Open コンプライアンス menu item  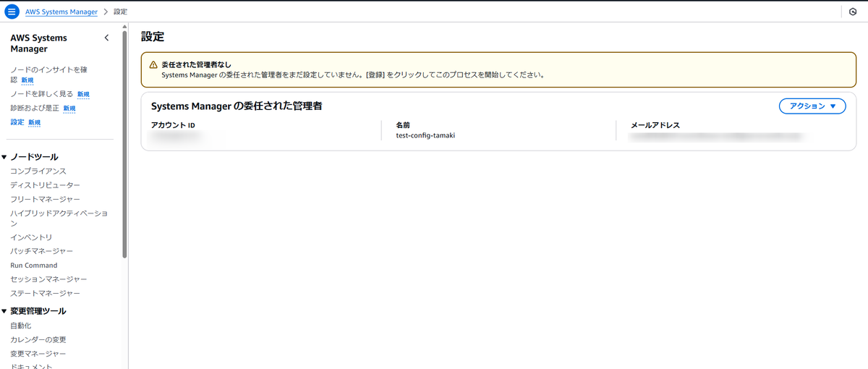click(x=38, y=171)
